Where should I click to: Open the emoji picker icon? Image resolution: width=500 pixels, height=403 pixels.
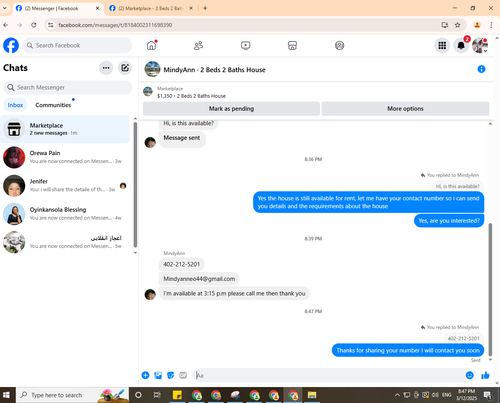point(469,375)
